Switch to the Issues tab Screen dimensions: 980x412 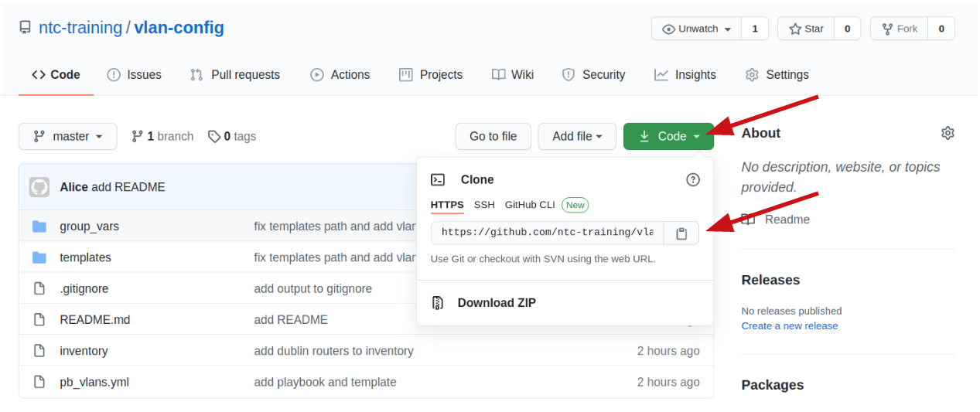135,75
